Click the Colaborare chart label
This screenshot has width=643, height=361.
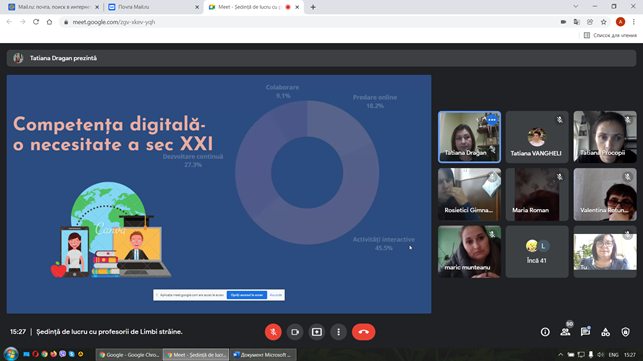pos(282,87)
